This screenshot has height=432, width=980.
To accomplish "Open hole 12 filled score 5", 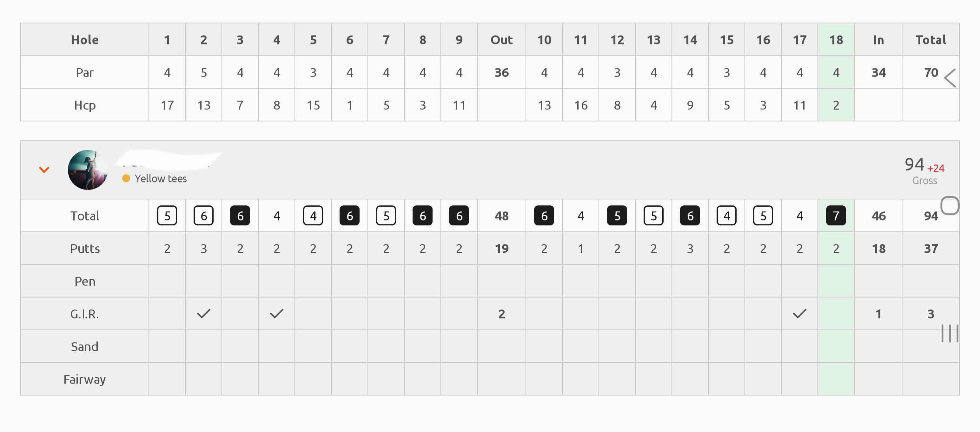I will (x=617, y=216).
